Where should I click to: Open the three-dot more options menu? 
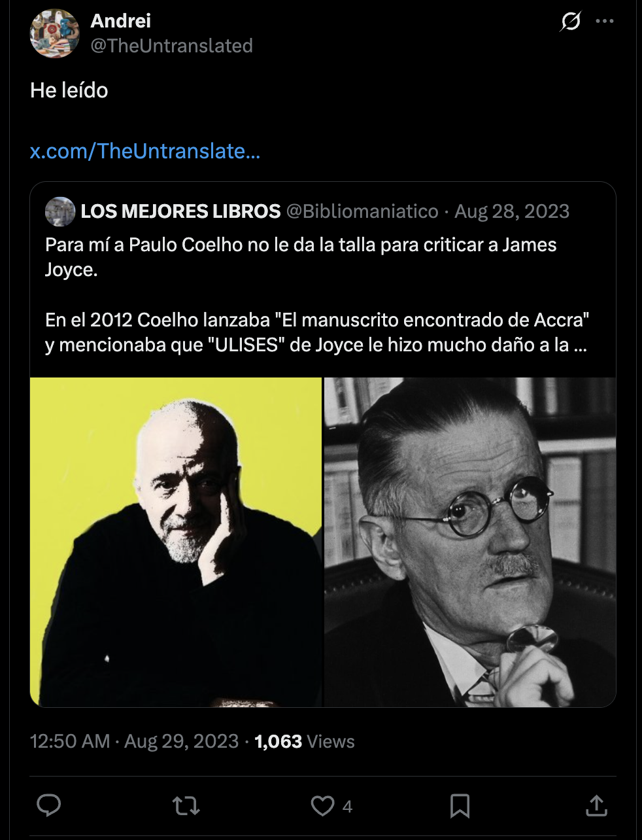point(605,22)
